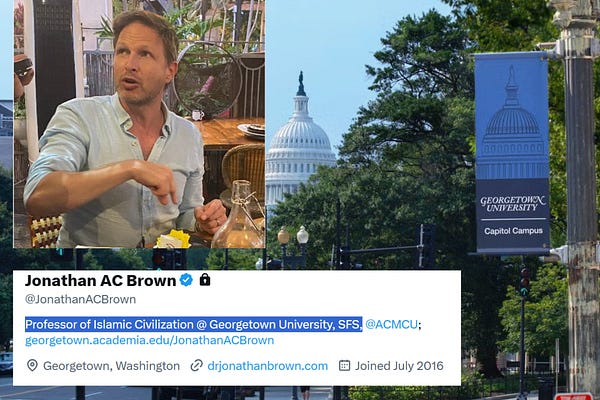Click the location pin icon
The image size is (600, 400).
32,366
